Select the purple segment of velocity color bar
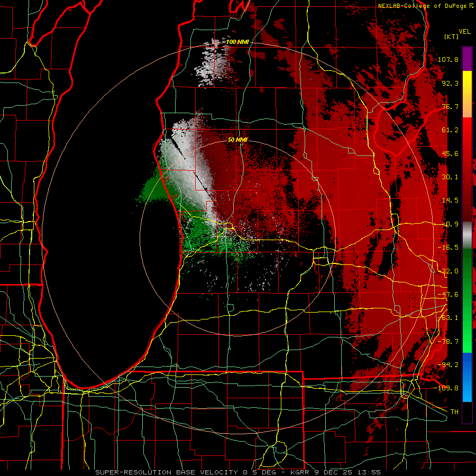Image resolution: width=476 pixels, height=476 pixels. pos(467,59)
